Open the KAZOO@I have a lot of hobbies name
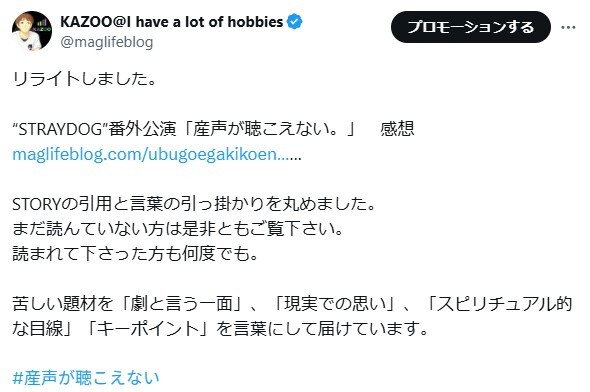The height and width of the screenshot is (392, 590). click(172, 22)
